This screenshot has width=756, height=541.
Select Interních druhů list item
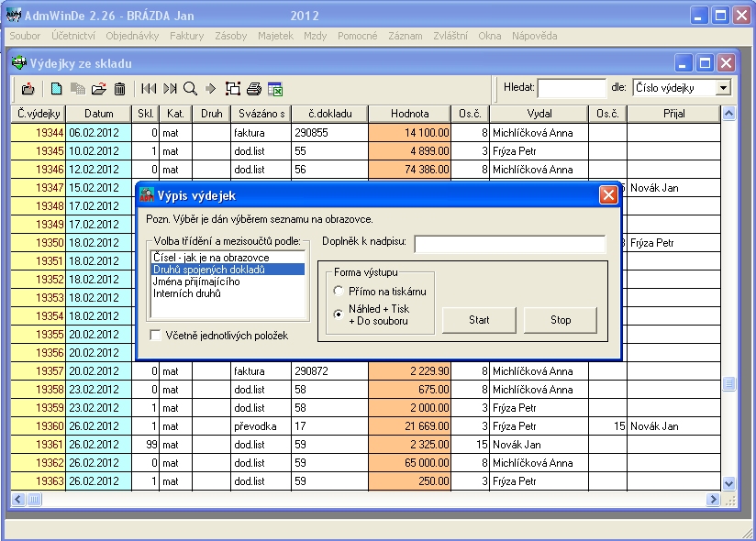(228, 293)
